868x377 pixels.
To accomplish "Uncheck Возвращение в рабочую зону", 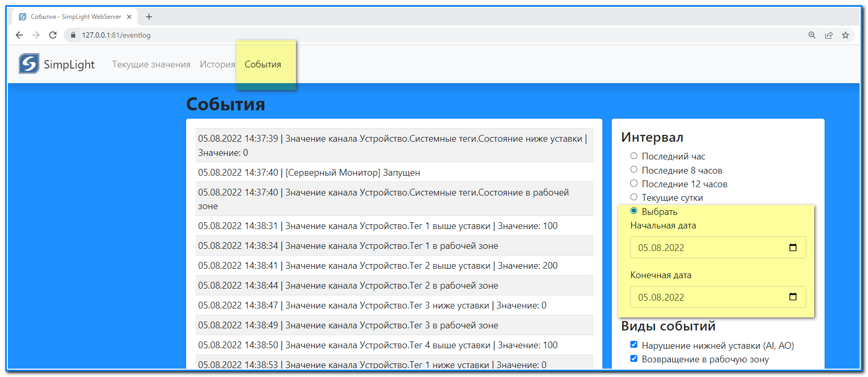I will pyautogui.click(x=634, y=359).
